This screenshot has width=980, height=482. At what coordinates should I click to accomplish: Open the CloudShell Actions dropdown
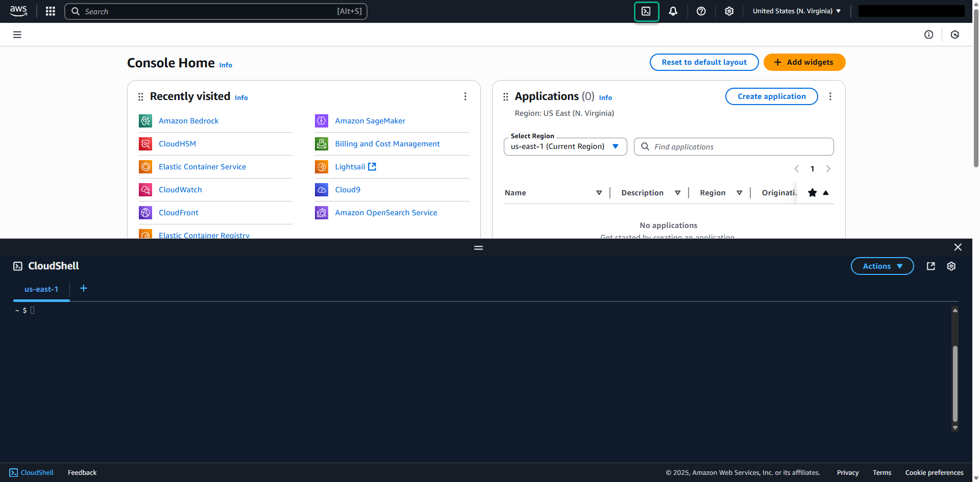coord(882,266)
